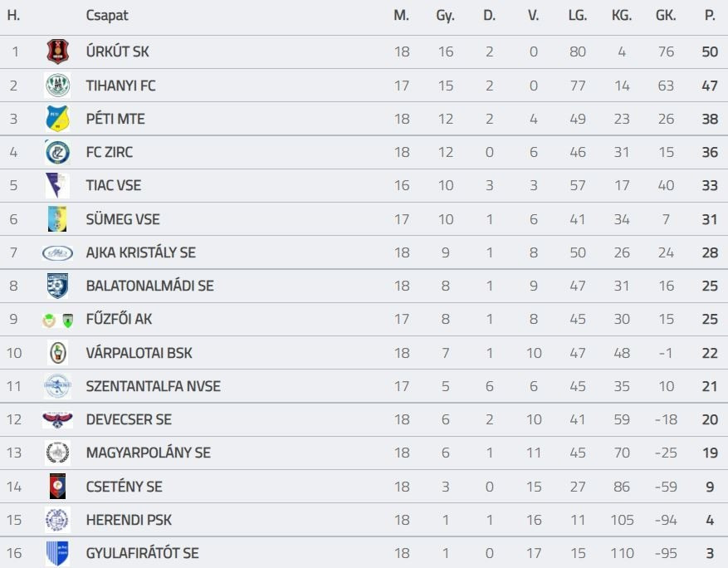
Task: Click the Várpalotai BSK club crest
Action: (x=57, y=353)
